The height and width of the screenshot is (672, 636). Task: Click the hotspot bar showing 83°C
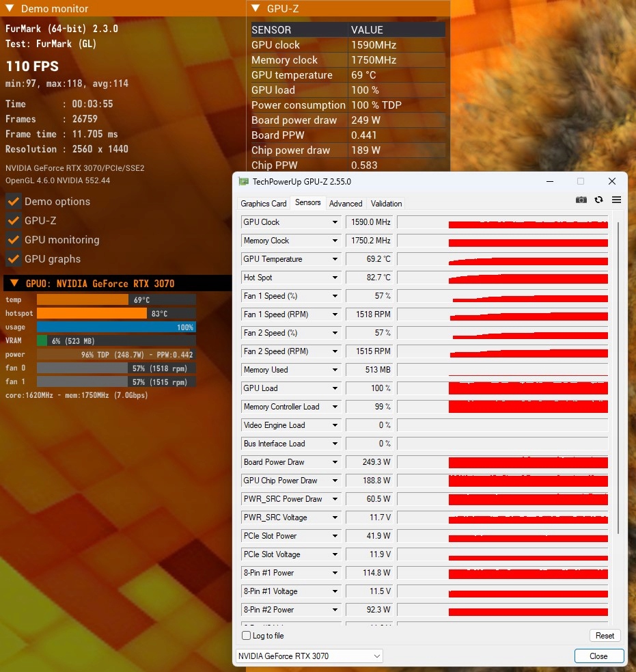pos(117,313)
